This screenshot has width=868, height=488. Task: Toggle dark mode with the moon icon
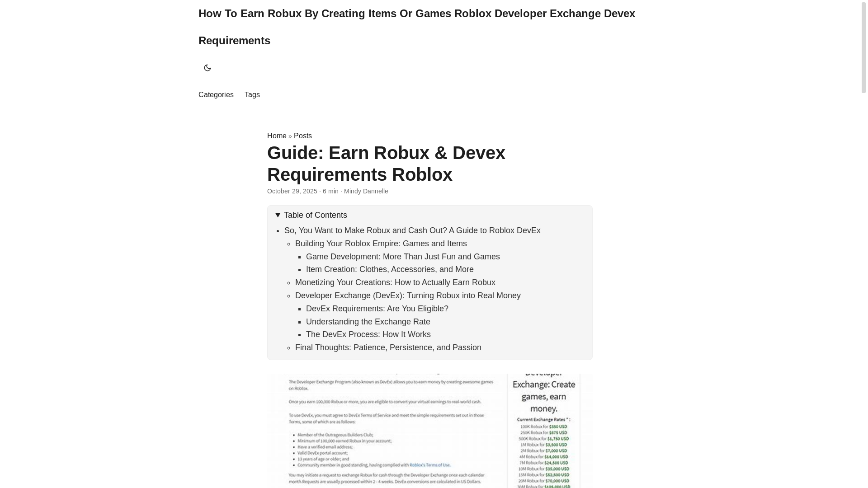[x=207, y=68]
